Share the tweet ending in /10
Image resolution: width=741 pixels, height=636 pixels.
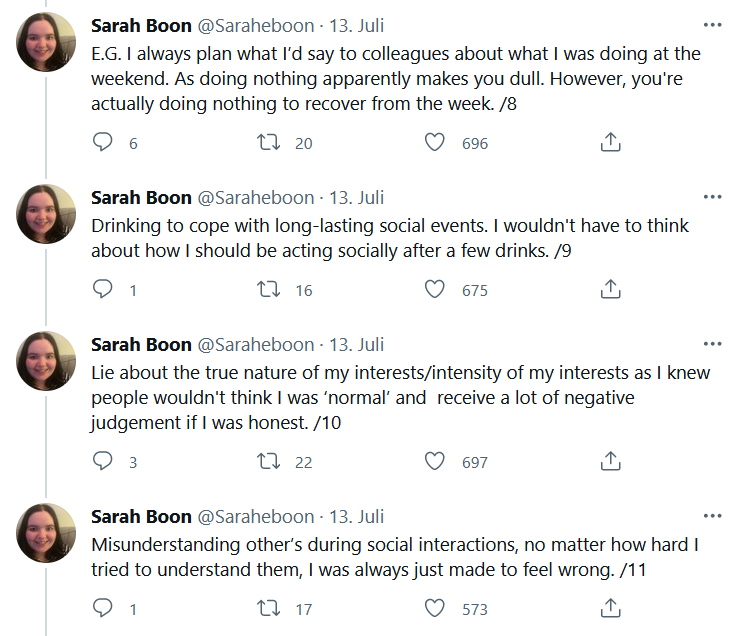coord(610,462)
